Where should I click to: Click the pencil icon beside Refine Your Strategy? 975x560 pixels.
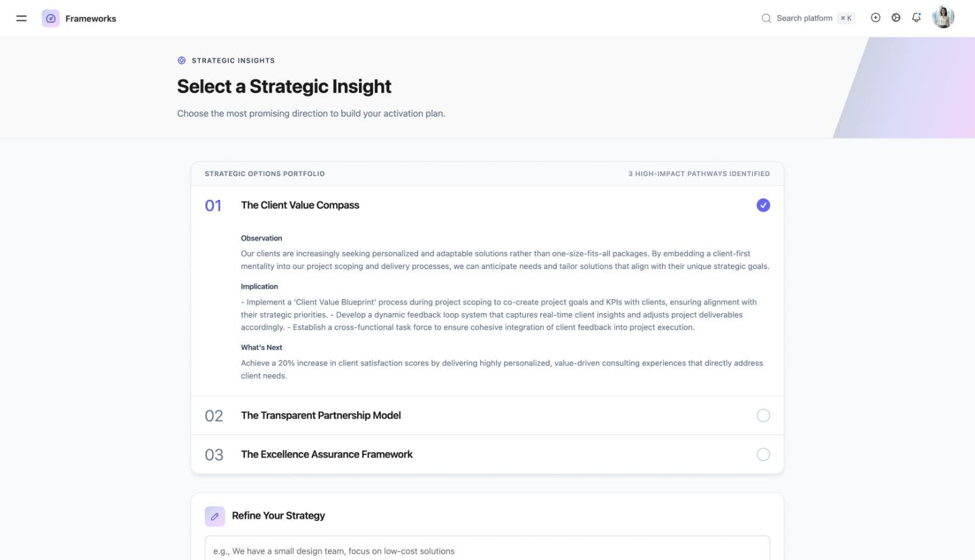tap(214, 516)
